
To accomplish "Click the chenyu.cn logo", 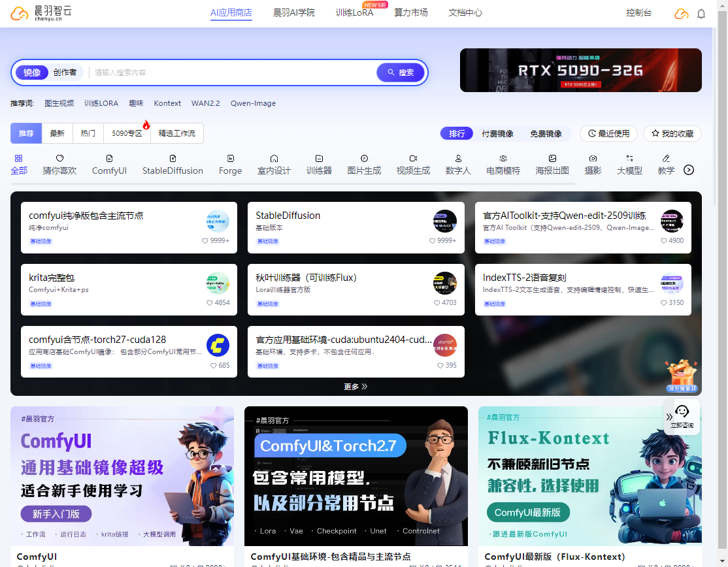I will pos(37,13).
